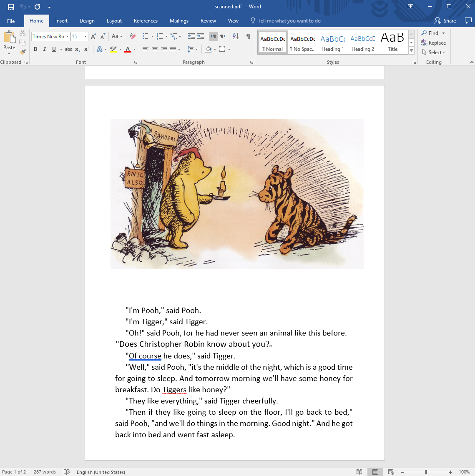Increase paragraph indent

point(201,36)
